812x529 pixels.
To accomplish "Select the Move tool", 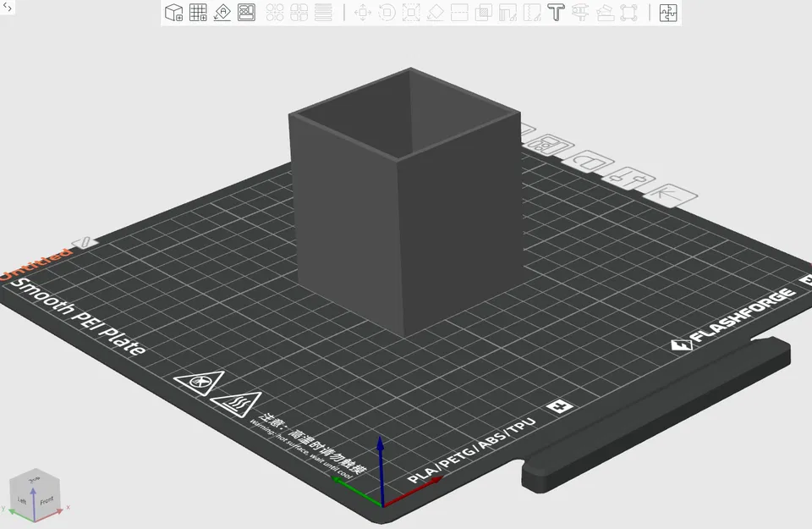I will coord(363,12).
